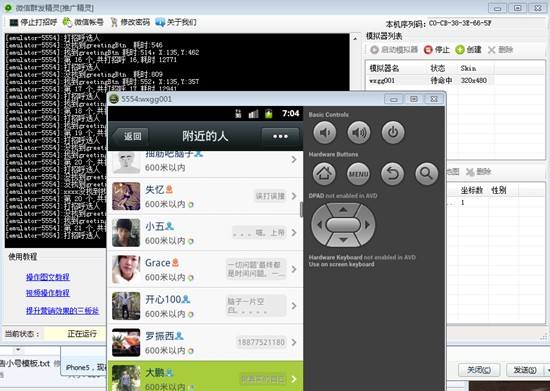
Task: Click the 删除 button beside the coordinate list
Action: click(479, 172)
